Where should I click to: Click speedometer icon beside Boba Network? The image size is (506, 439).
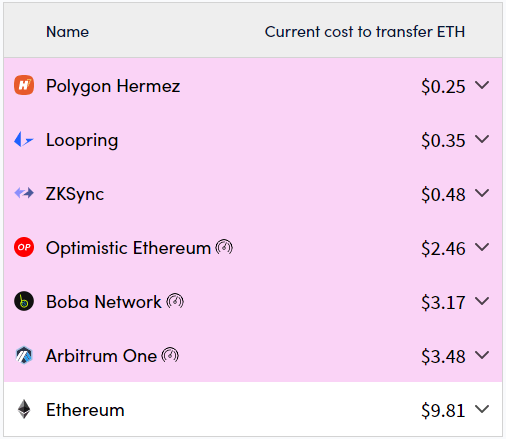point(175,301)
